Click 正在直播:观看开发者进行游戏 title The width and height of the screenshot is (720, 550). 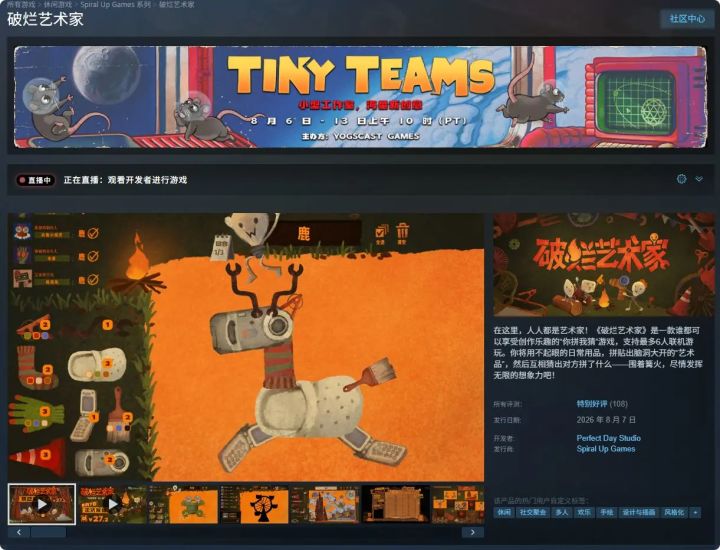[x=125, y=180]
